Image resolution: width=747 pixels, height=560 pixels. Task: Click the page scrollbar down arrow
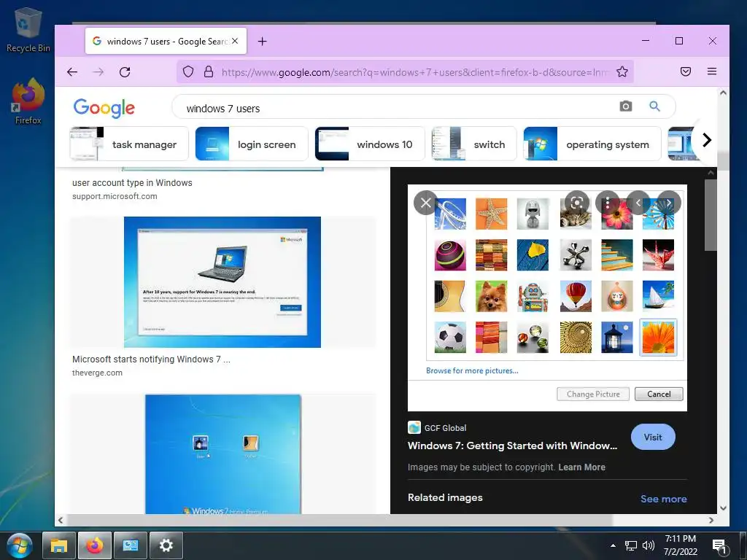coord(723,507)
